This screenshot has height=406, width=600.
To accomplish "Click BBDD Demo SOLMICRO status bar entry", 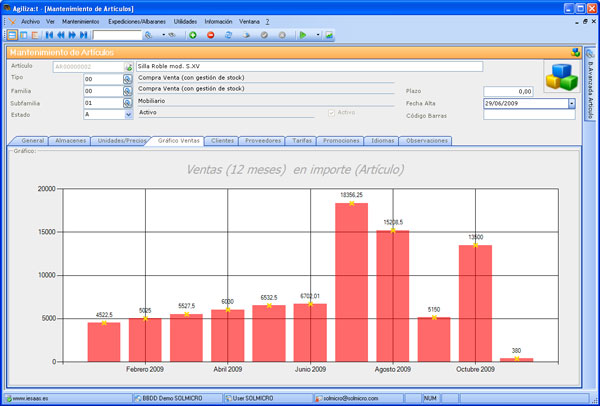I will click(x=172, y=398).
